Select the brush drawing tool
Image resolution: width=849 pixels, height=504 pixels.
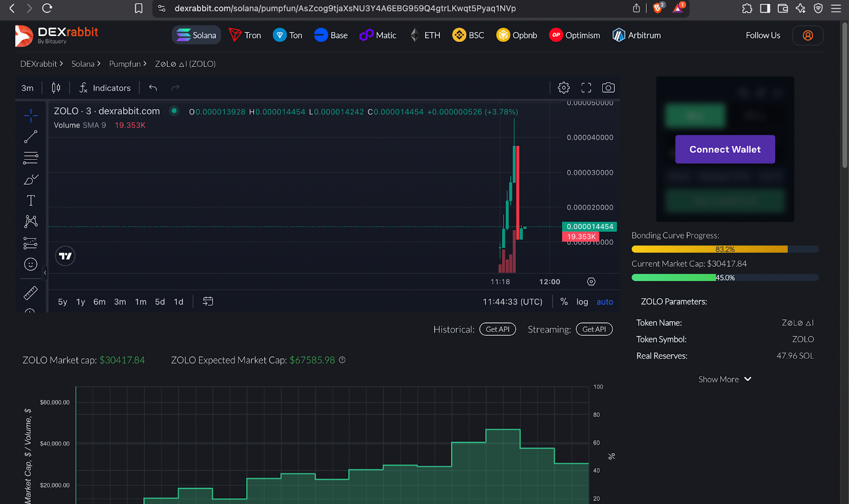(x=31, y=179)
